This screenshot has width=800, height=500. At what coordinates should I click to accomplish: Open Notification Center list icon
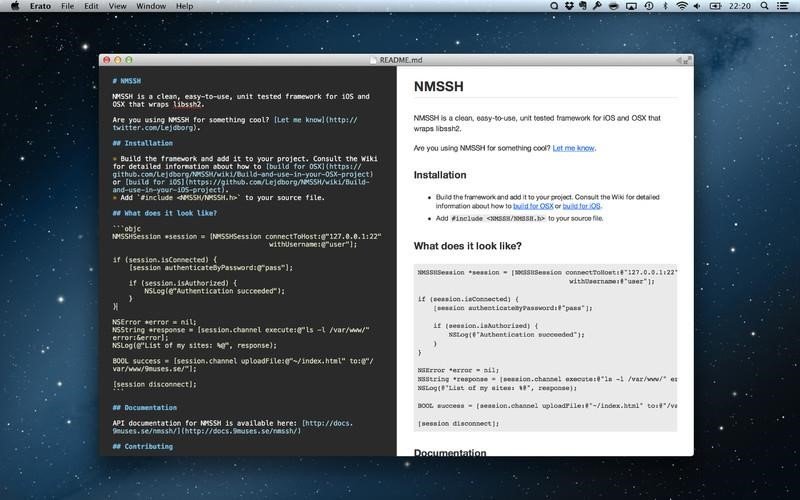tap(782, 6)
